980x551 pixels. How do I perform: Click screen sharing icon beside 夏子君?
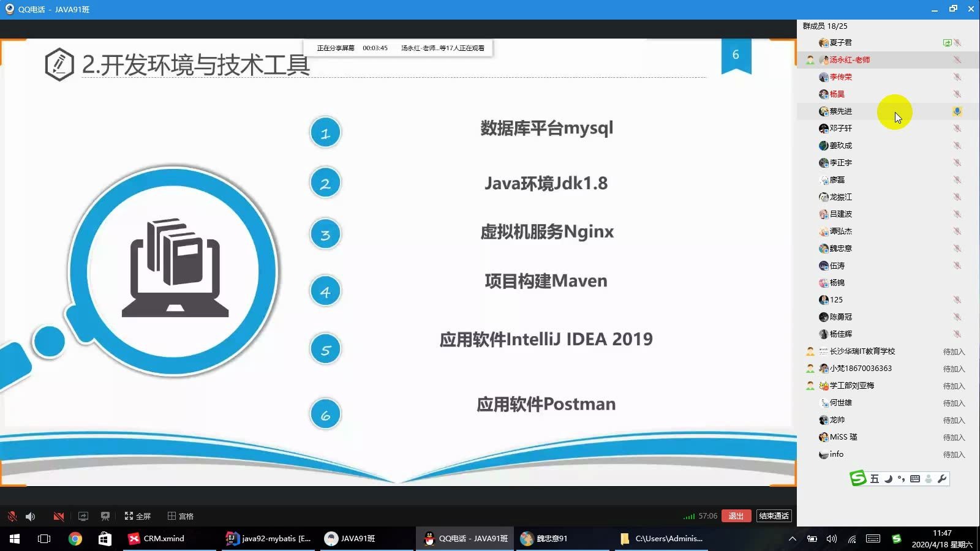point(948,43)
